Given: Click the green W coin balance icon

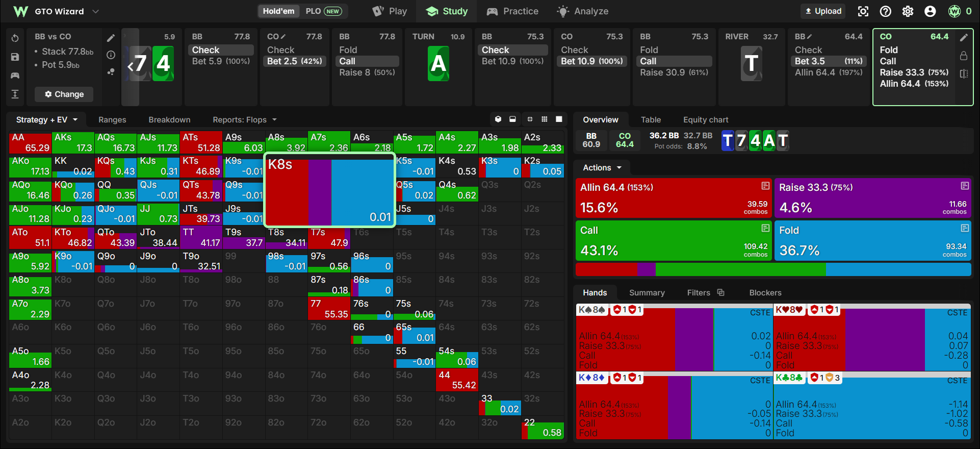Looking at the screenshot, I should pyautogui.click(x=955, y=11).
